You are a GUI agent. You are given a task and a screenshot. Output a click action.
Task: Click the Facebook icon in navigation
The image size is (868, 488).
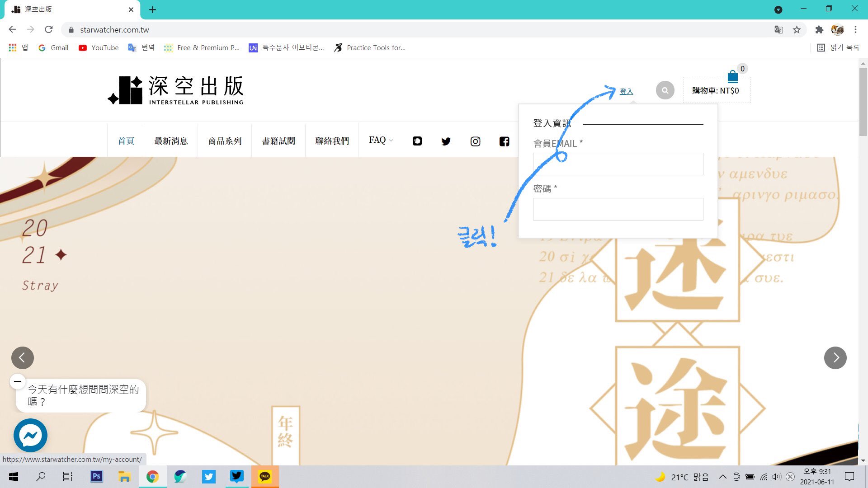[x=504, y=141]
